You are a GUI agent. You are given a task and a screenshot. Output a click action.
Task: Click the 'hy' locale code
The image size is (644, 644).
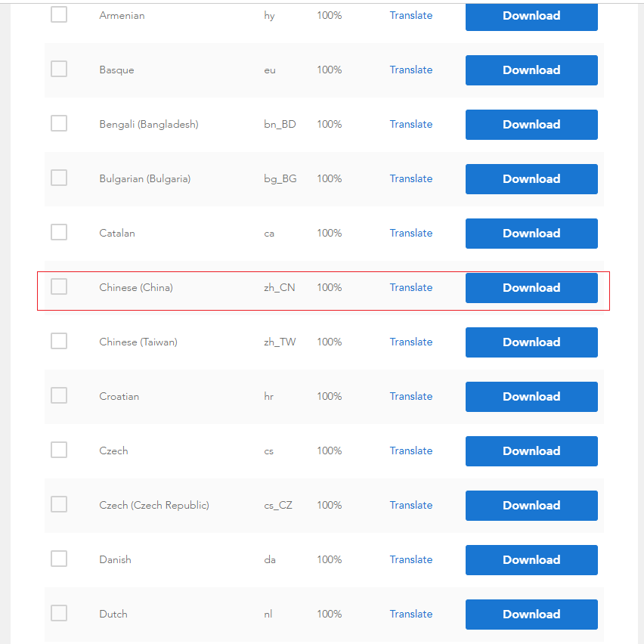coord(269,16)
